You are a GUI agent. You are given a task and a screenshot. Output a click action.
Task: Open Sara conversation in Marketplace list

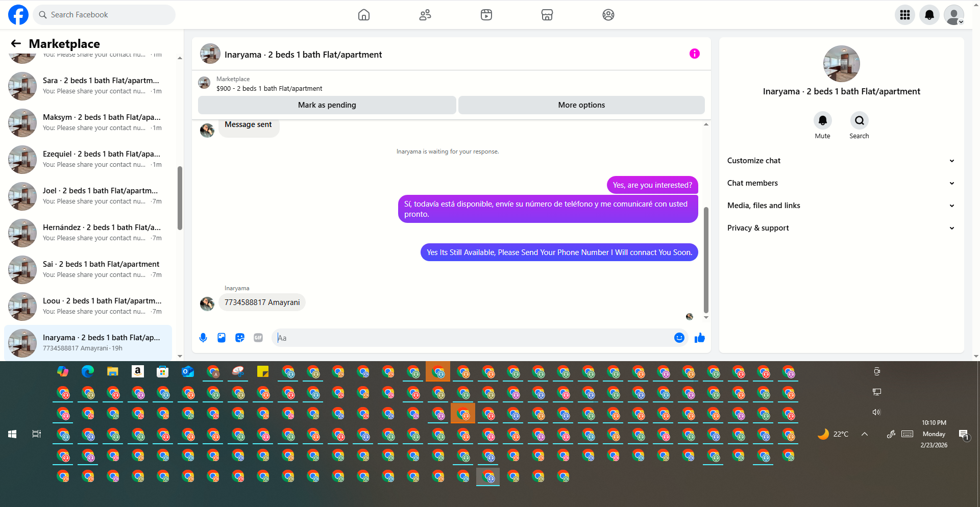[88, 86]
